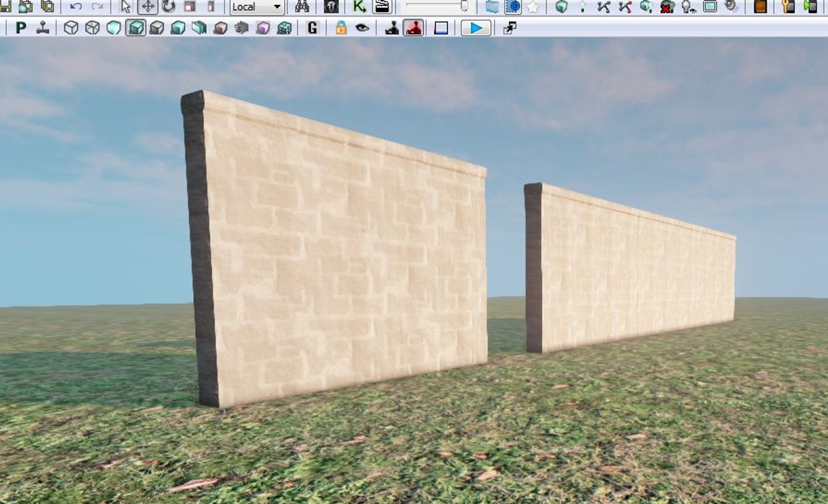Click the red X build icon
The image size is (828, 504).
667,7
